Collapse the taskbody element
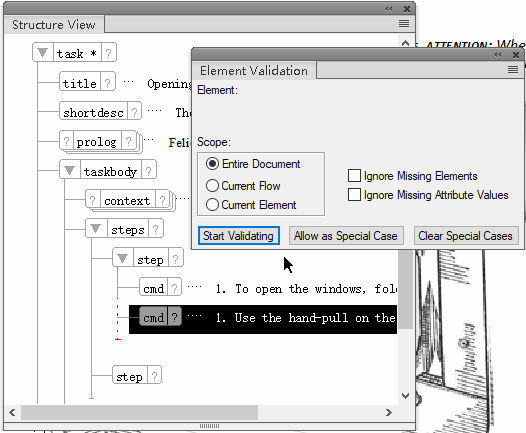Screen dimensions: 526x433 69,170
